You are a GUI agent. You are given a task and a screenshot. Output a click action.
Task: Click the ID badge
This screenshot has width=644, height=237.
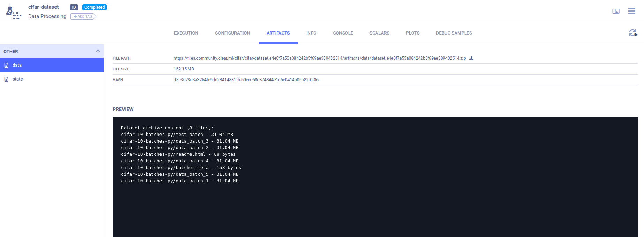tap(74, 7)
